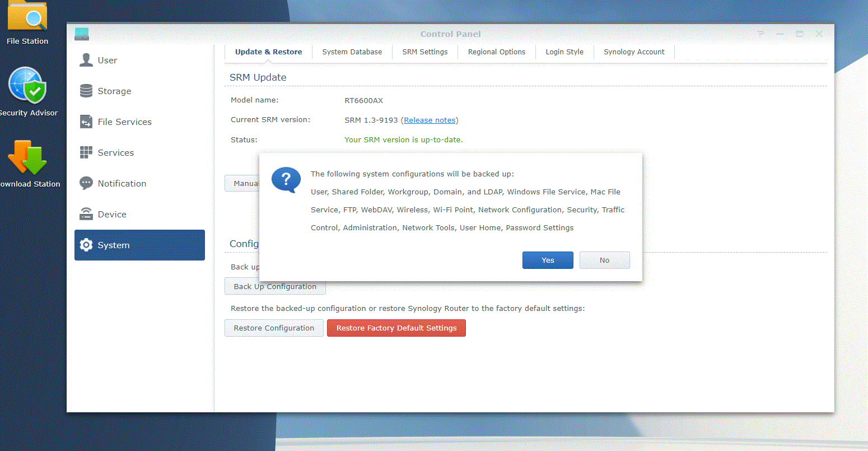Select the System sidebar item
The height and width of the screenshot is (451, 868).
(139, 245)
